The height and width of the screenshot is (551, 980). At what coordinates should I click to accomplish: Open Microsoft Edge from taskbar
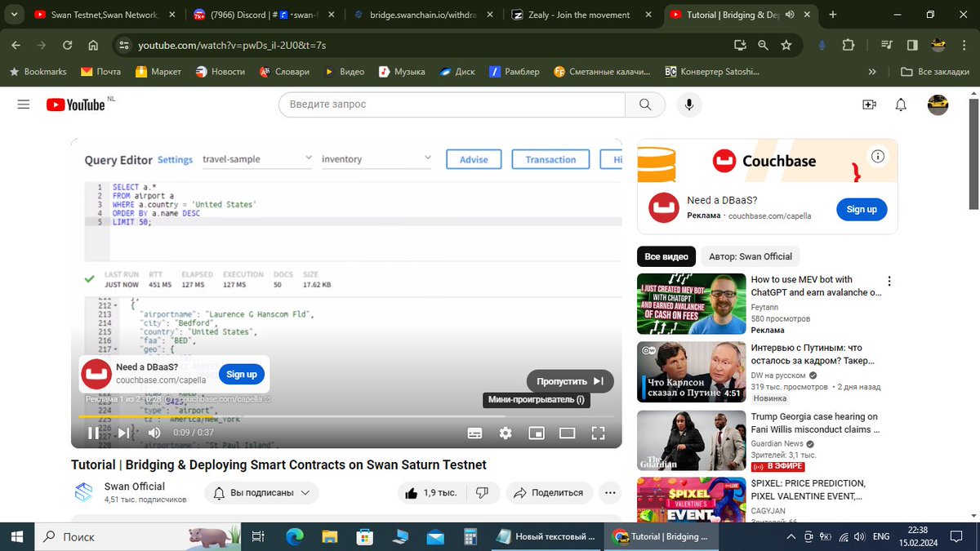click(x=295, y=536)
